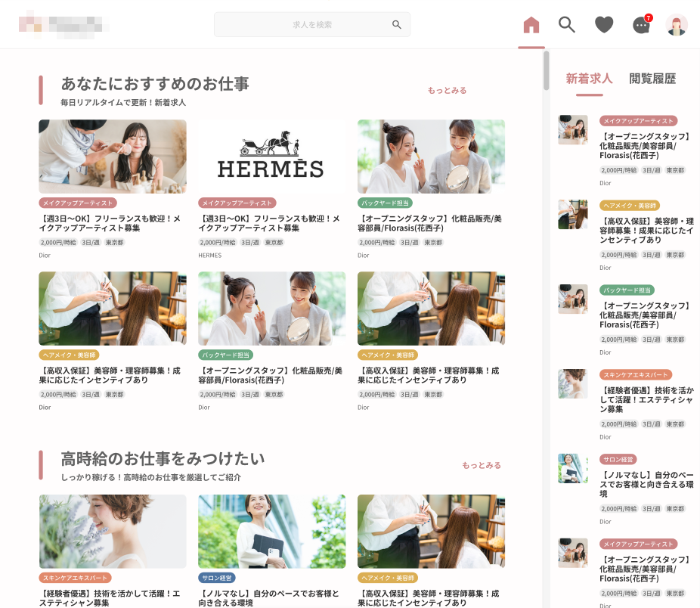Viewport: 700px width, 608px height.
Task: Click the search icon inside the search box
Action: (x=397, y=25)
